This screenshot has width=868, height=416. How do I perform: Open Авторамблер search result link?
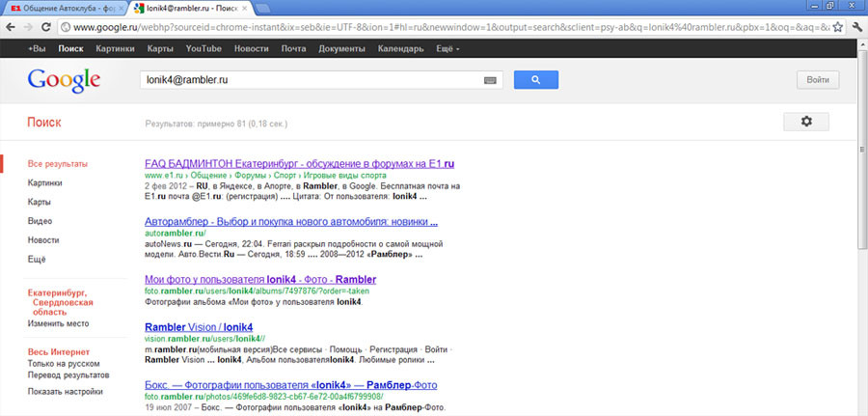point(291,222)
